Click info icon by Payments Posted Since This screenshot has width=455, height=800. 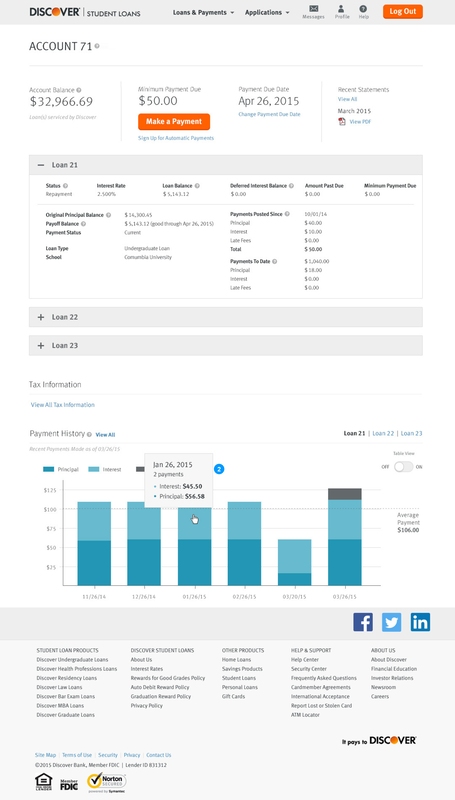click(287, 214)
